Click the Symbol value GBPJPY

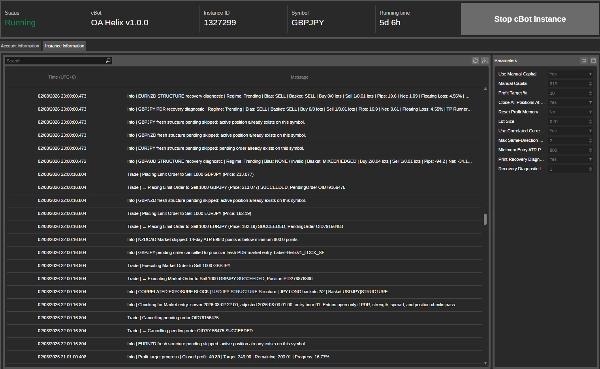tap(308, 23)
